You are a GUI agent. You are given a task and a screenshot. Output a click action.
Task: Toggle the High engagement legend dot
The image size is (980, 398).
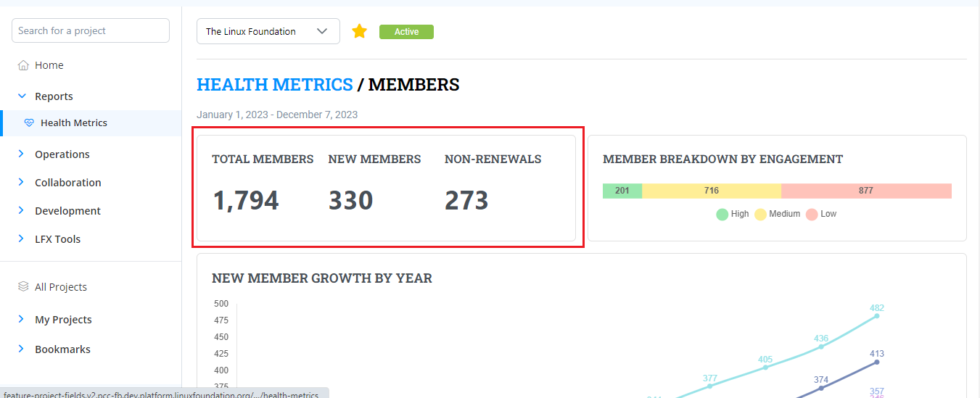(x=722, y=214)
